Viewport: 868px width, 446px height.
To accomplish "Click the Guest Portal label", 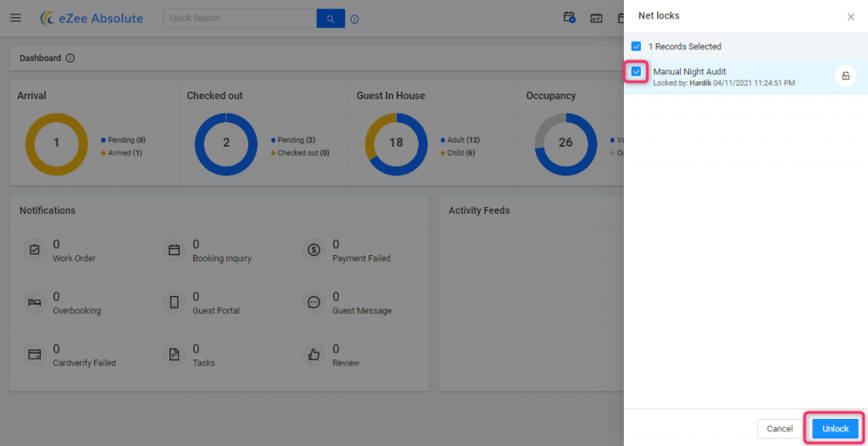I will coord(216,311).
